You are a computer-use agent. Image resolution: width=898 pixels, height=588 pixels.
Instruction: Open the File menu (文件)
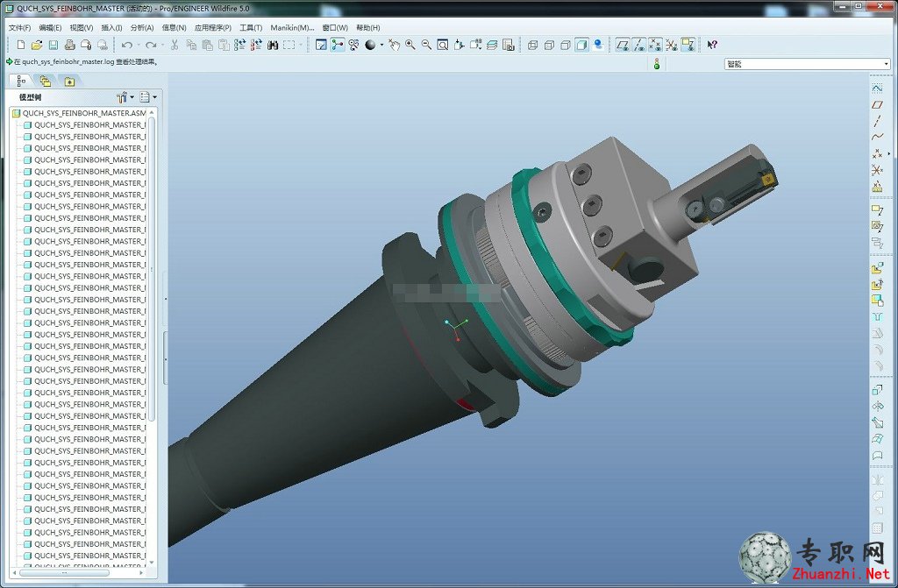point(20,27)
